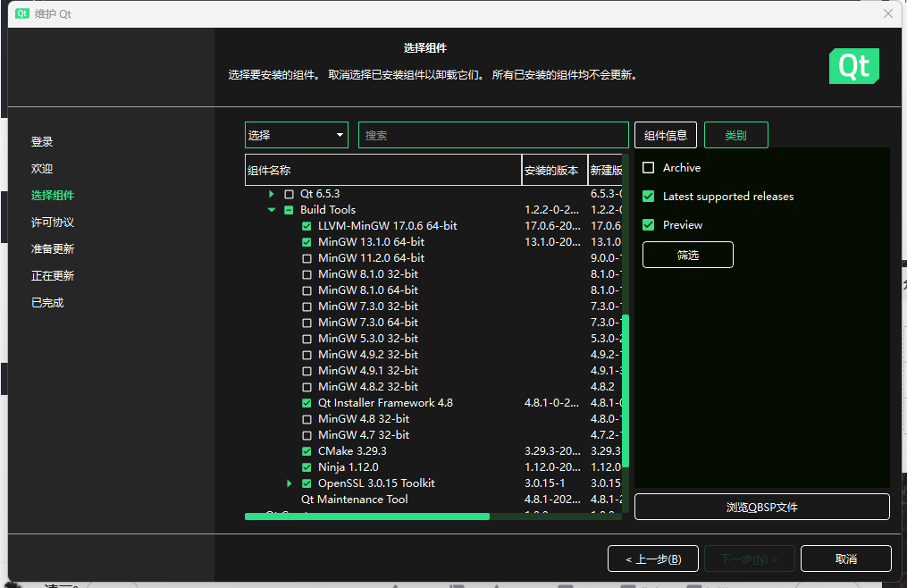Image resolution: width=907 pixels, height=588 pixels.
Task: Expand the OpenSSL 3.0.15 Toolkit node
Action: 290,483
